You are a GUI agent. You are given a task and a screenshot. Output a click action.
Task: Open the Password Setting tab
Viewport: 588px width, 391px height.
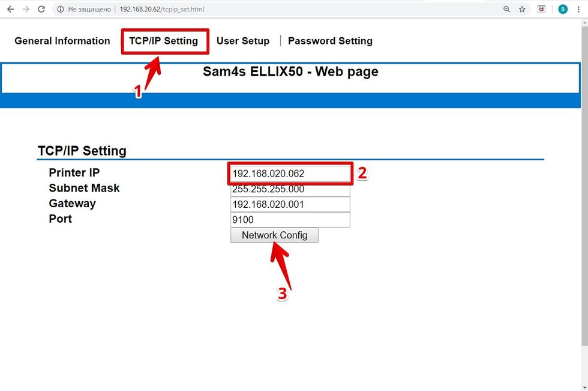330,40
